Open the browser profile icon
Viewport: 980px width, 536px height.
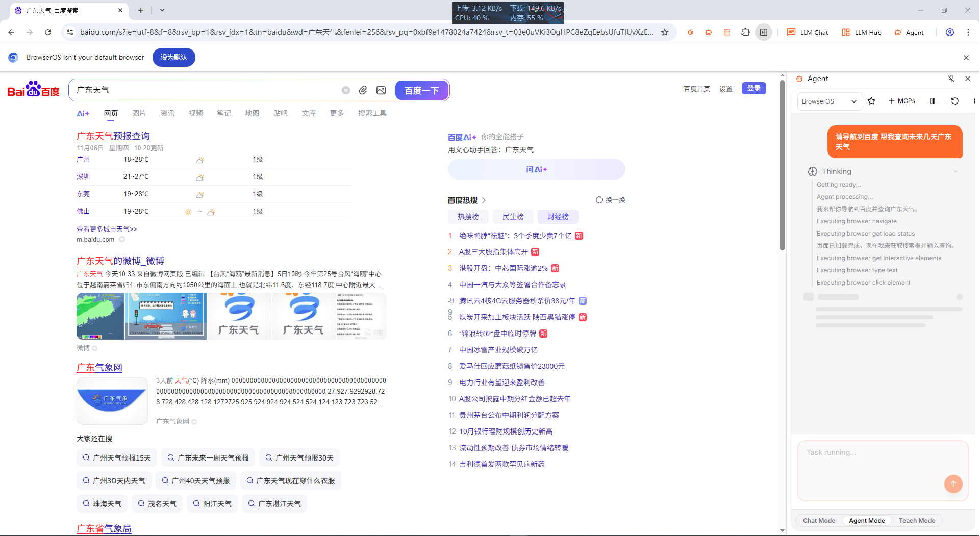click(x=950, y=32)
